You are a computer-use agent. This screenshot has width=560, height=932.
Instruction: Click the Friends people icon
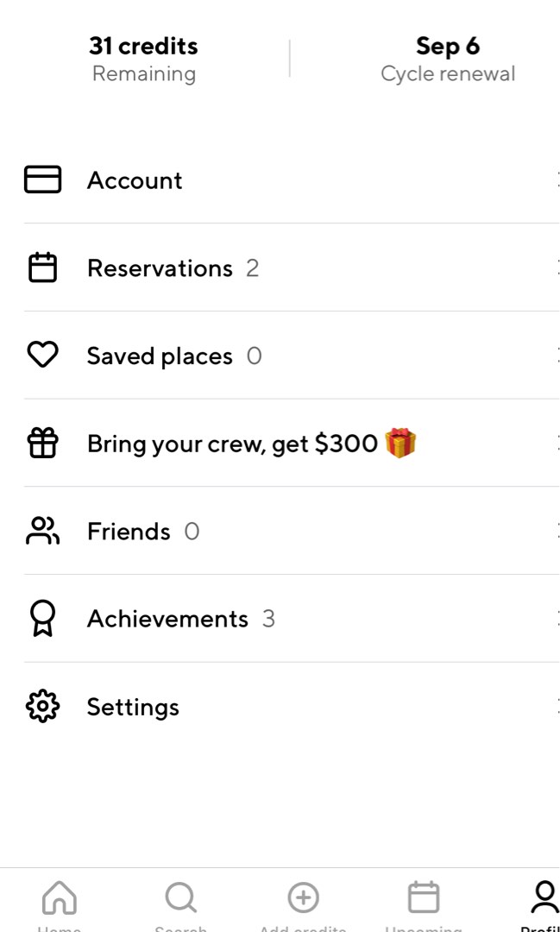(x=42, y=531)
